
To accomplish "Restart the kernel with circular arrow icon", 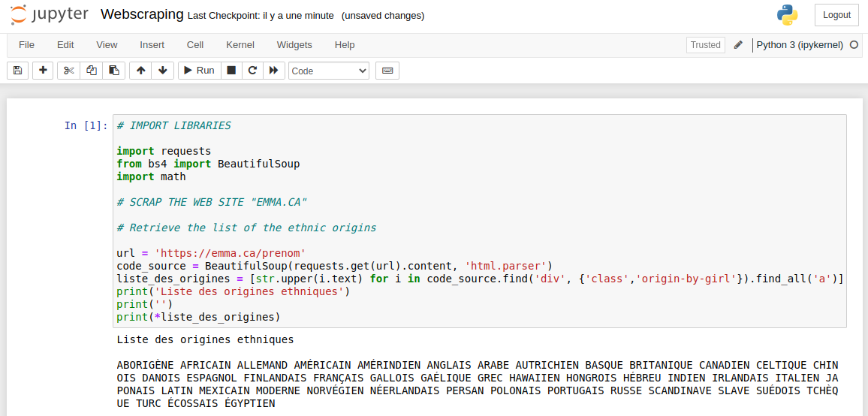I will tap(252, 71).
